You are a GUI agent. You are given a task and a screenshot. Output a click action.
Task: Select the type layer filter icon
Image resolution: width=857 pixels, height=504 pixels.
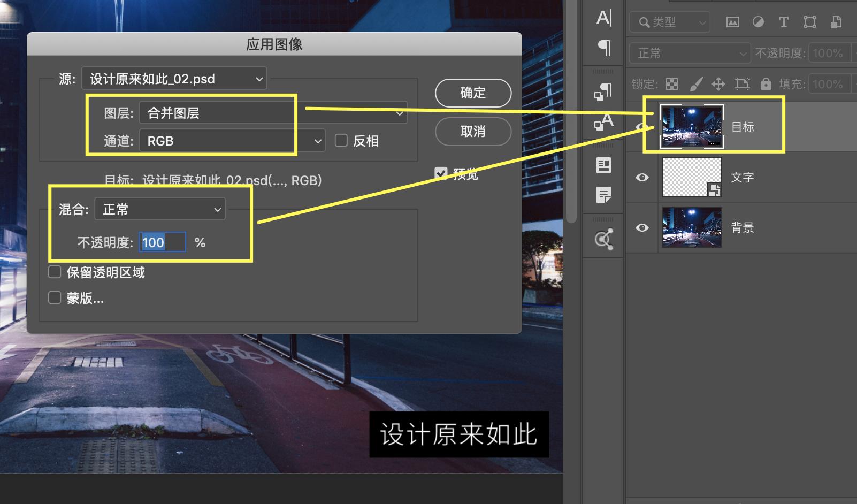pos(784,22)
